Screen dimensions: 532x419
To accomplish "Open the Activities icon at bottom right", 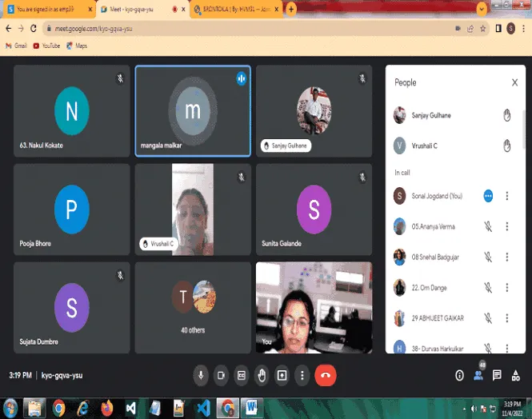I will coord(515,375).
